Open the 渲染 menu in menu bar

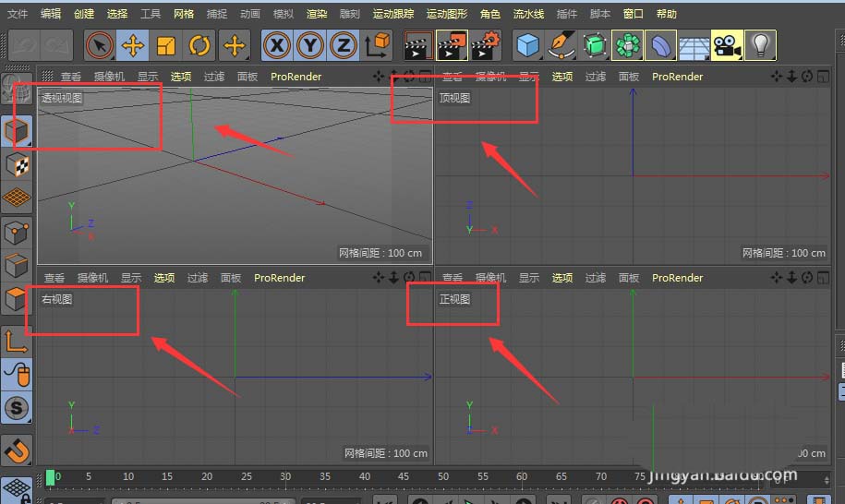point(317,14)
